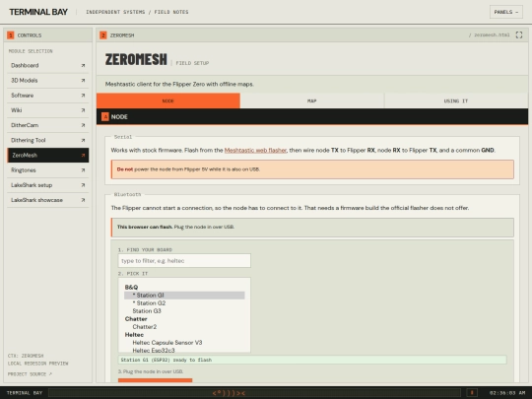This screenshot has width=532, height=399.
Task: Open the Dashboard module
Action: [48, 65]
